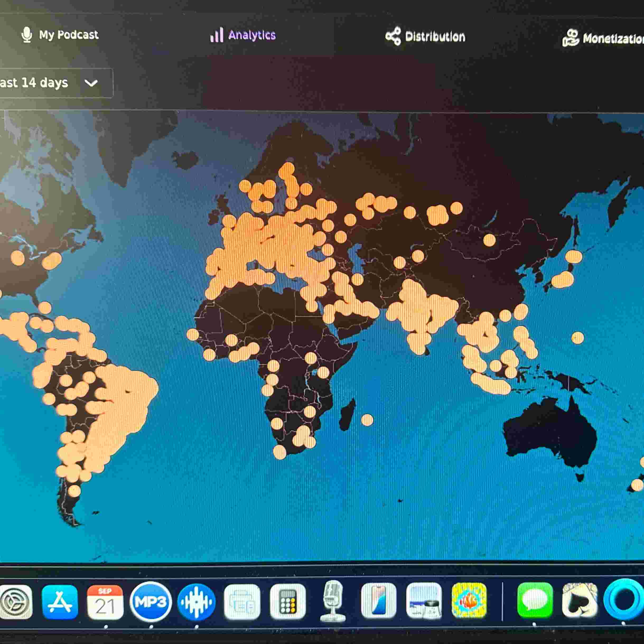Select the Analytics tab
The height and width of the screenshot is (644, 644).
click(252, 35)
